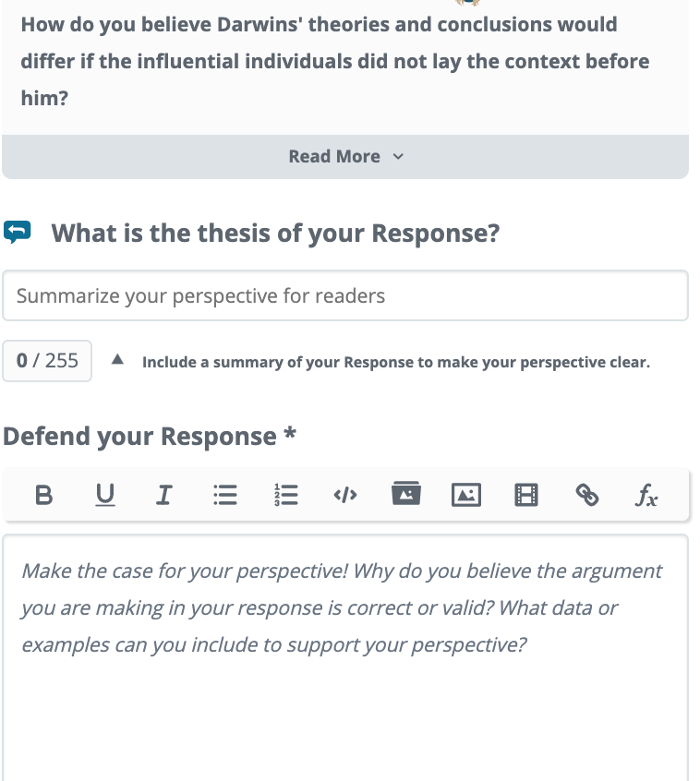The image size is (700, 781).
Task: Add a hyperlink with the chain icon
Action: tap(587, 495)
